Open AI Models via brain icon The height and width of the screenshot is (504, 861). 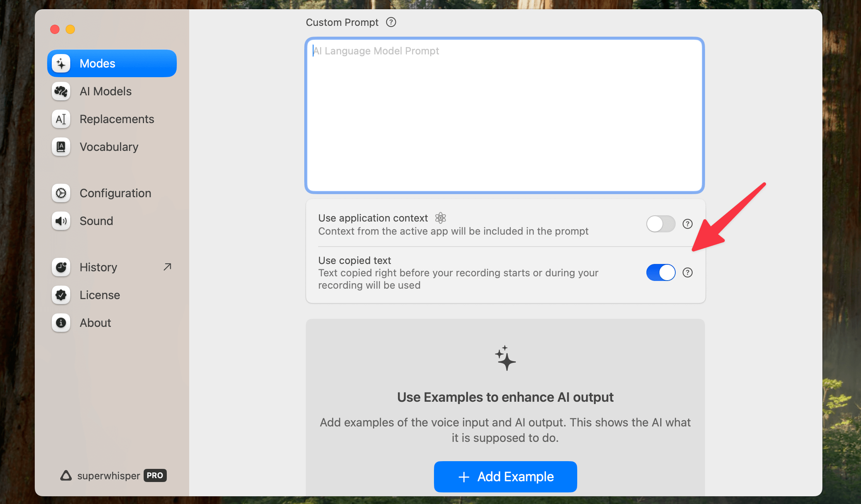pos(61,91)
